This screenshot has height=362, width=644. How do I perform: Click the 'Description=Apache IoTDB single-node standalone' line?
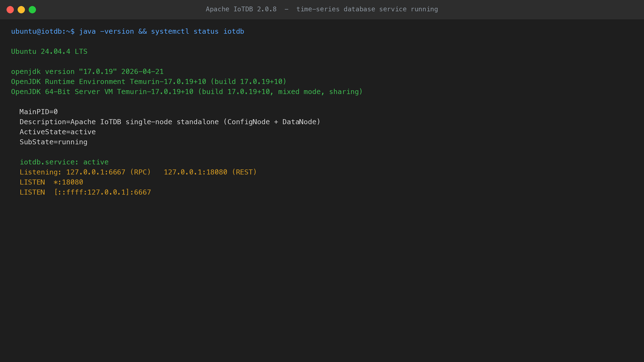point(170,122)
